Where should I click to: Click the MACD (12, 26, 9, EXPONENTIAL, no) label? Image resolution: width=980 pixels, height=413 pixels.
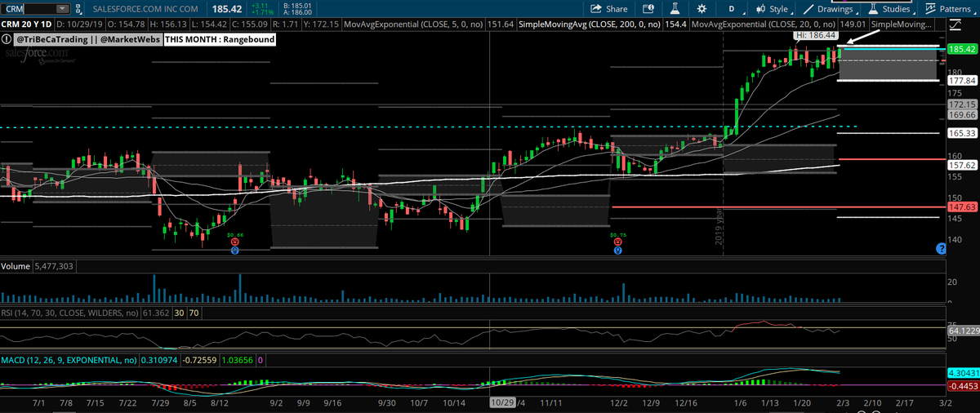click(69, 359)
